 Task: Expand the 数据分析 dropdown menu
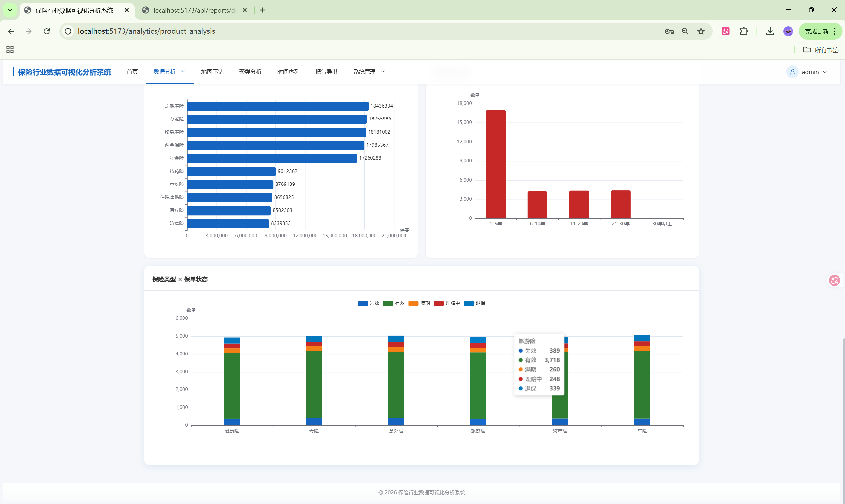[169, 72]
